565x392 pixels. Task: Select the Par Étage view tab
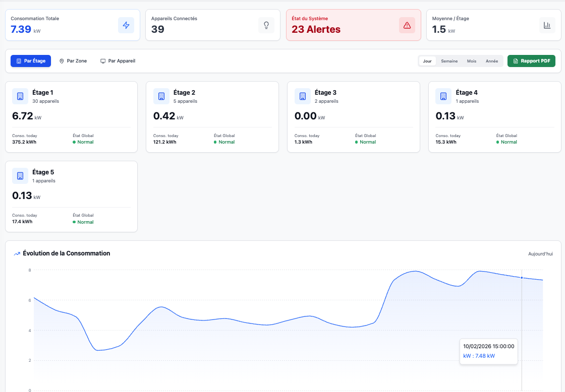[x=31, y=61]
